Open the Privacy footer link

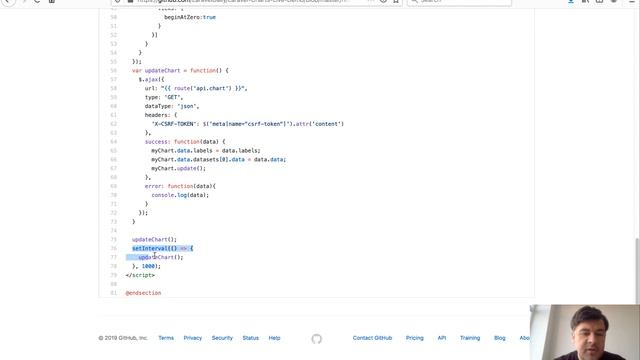point(193,338)
